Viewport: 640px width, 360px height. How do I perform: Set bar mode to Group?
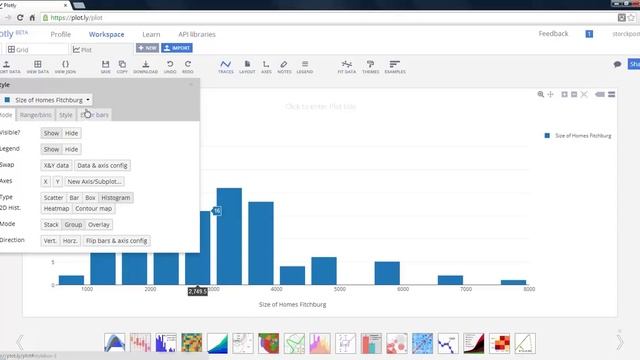[x=73, y=224]
